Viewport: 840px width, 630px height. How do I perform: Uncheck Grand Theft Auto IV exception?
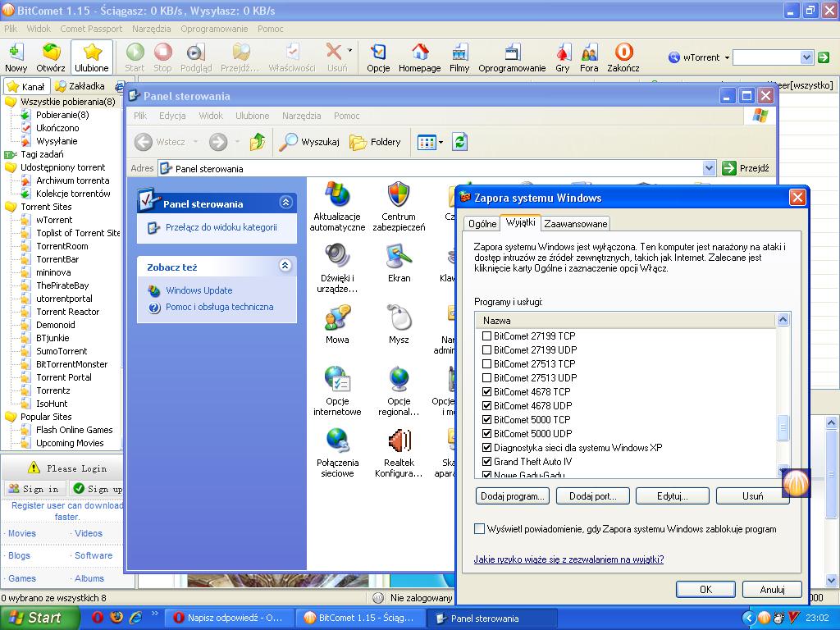(487, 462)
